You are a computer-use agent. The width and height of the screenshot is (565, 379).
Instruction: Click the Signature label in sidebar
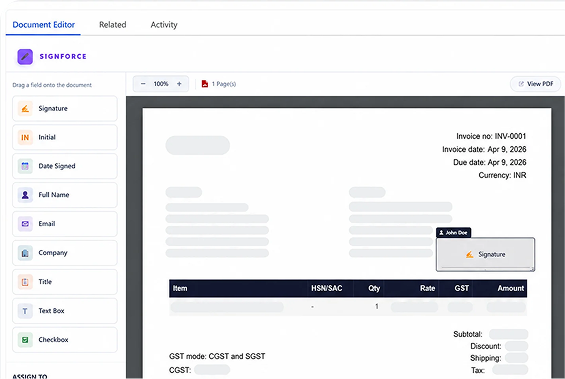(53, 108)
